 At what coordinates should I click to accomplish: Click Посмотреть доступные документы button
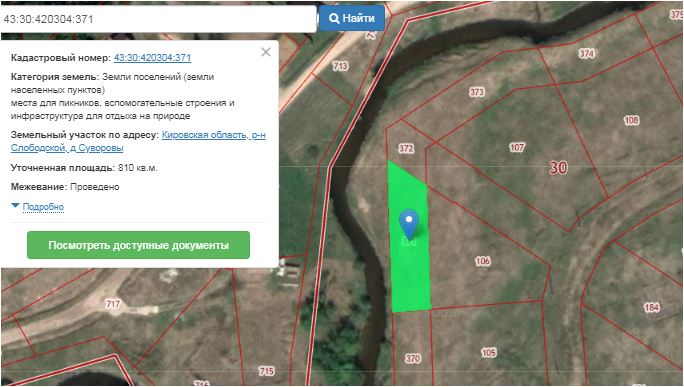(138, 245)
